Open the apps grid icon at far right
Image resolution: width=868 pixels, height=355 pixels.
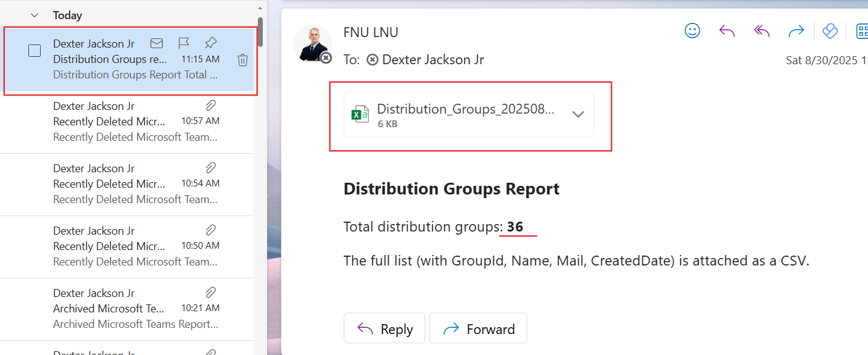pos(862,31)
